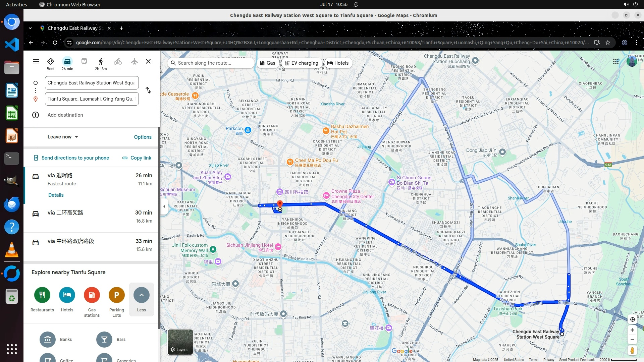Click the show your location button
Screen dimensions: 644x362
click(x=632, y=319)
